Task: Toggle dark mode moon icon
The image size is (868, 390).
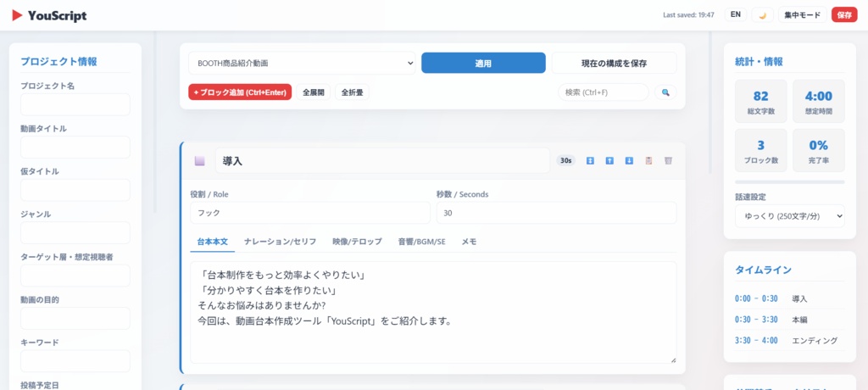Action: point(762,15)
